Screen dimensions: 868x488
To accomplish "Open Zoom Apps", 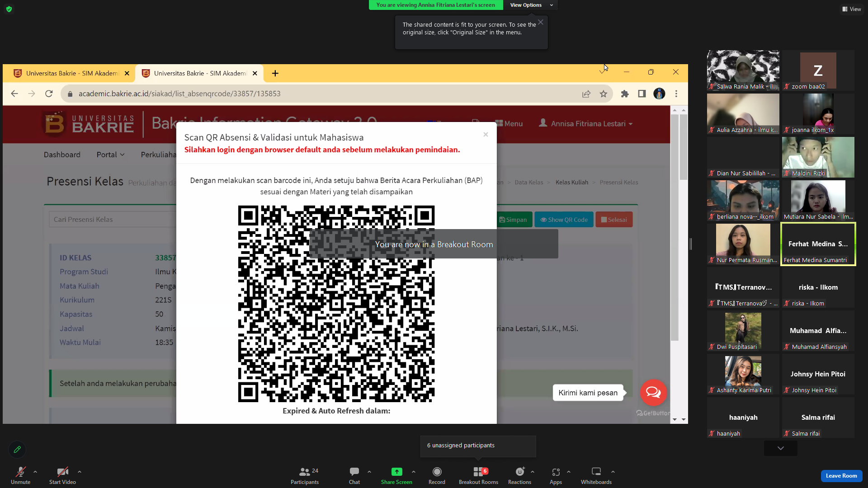I will 556,475.
